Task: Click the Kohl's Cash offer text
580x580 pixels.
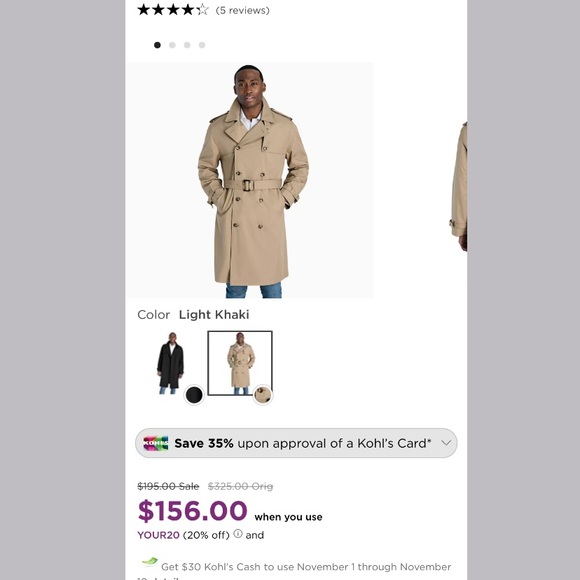Action: pyautogui.click(x=306, y=567)
